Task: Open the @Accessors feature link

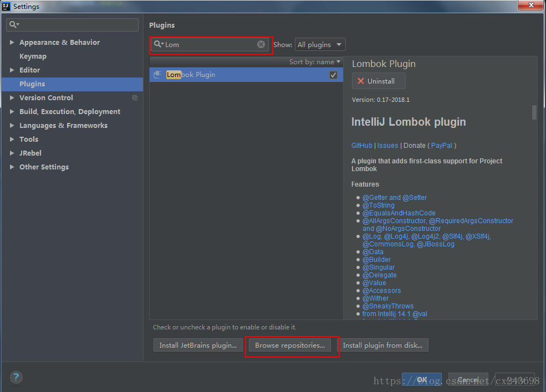Action: [x=381, y=291]
